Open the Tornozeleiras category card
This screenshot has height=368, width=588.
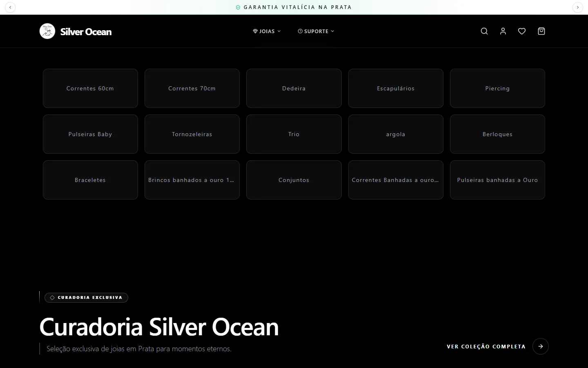(192, 134)
